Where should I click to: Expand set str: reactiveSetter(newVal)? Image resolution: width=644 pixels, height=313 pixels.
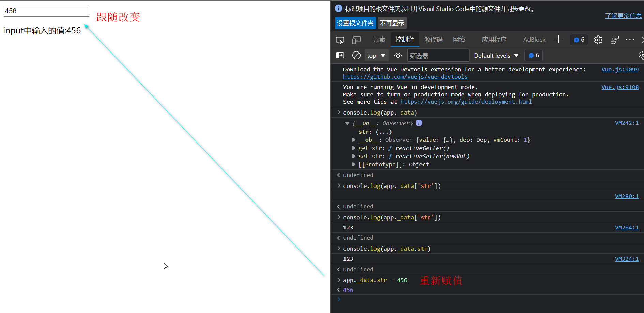(x=354, y=156)
